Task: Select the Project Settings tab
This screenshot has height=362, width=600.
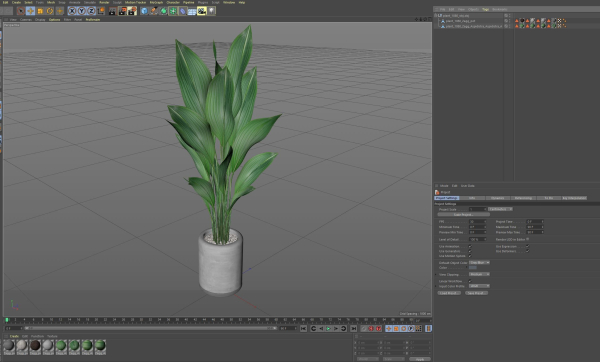Action: pyautogui.click(x=446, y=198)
